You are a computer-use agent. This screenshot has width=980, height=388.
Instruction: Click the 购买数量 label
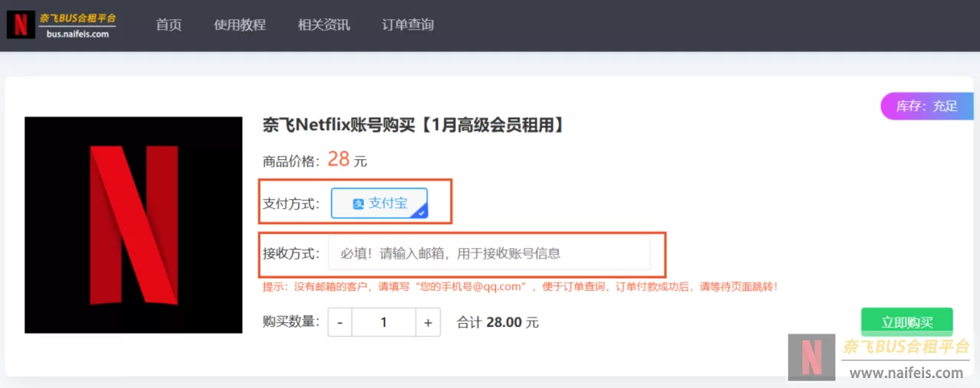click(291, 321)
